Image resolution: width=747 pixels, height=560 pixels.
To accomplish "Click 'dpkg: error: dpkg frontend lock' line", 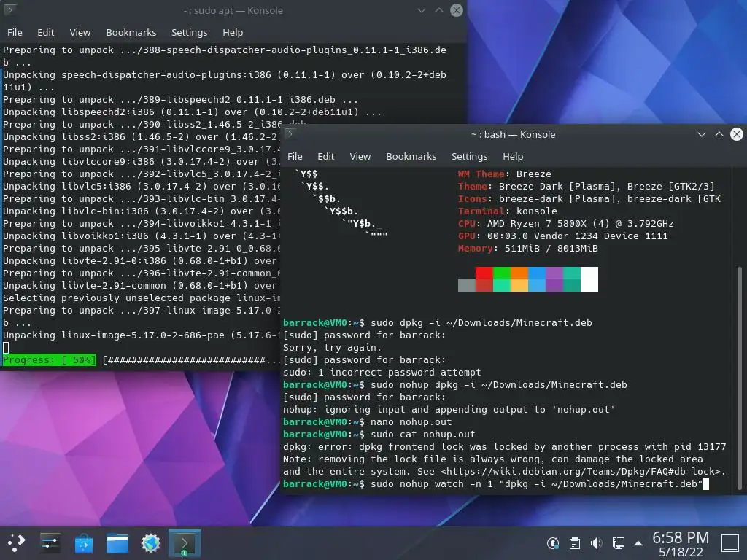I will coord(505,447).
